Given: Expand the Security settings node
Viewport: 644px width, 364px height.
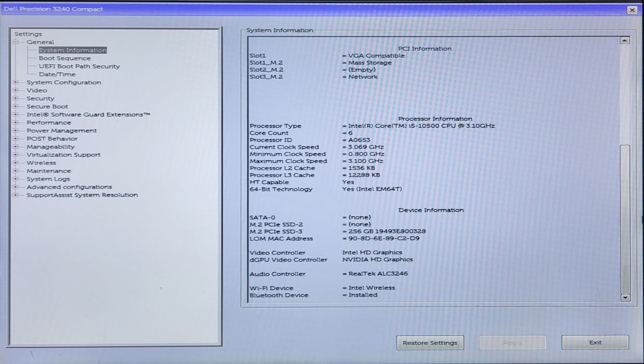Looking at the screenshot, I should click(16, 98).
